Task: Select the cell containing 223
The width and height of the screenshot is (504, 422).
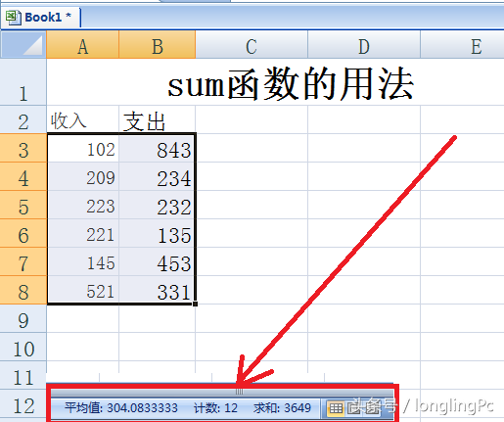Action: (83, 205)
